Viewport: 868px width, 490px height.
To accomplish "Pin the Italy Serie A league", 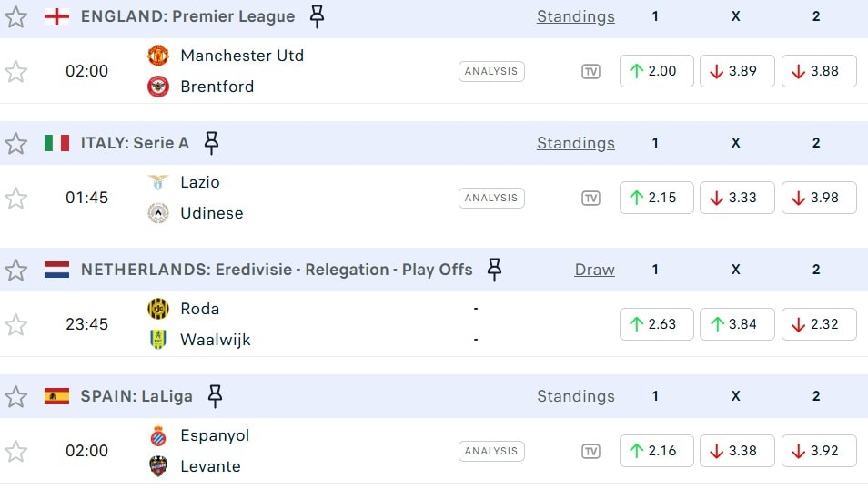I will [x=211, y=142].
